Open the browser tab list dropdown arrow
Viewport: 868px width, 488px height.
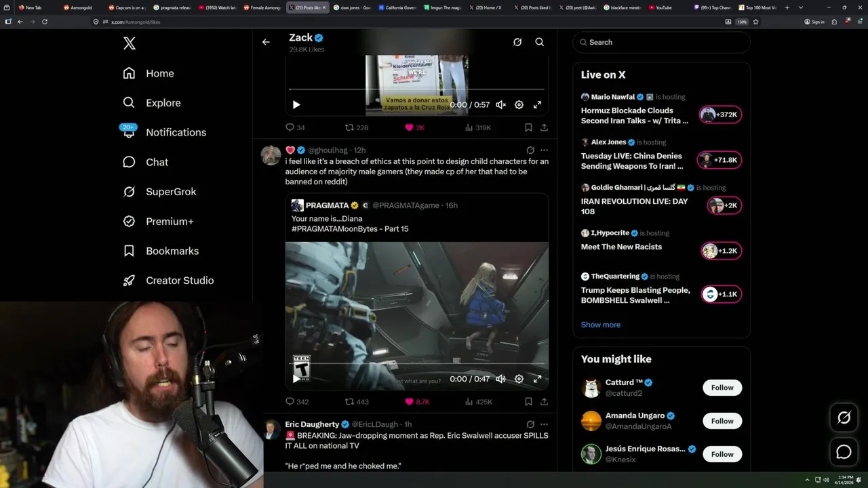[801, 7]
